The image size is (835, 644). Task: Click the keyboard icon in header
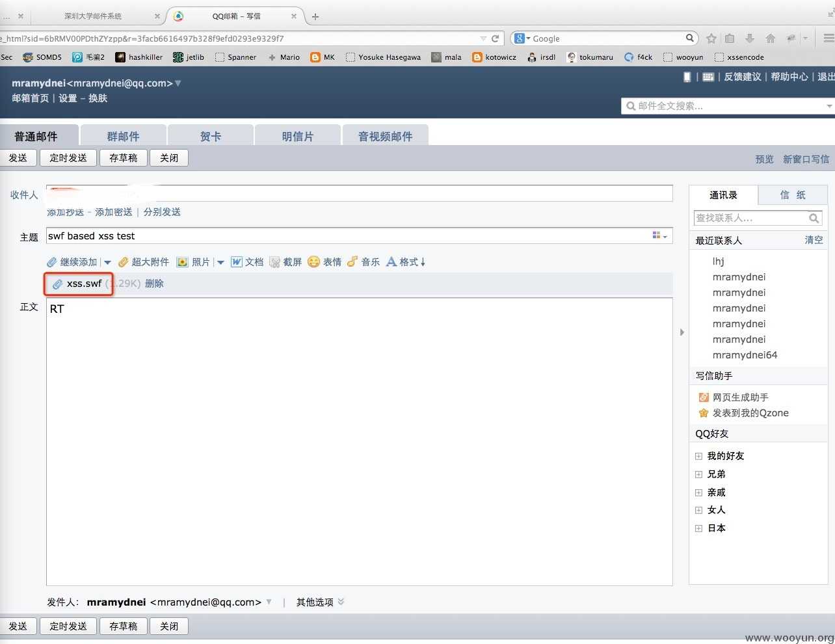pos(708,77)
